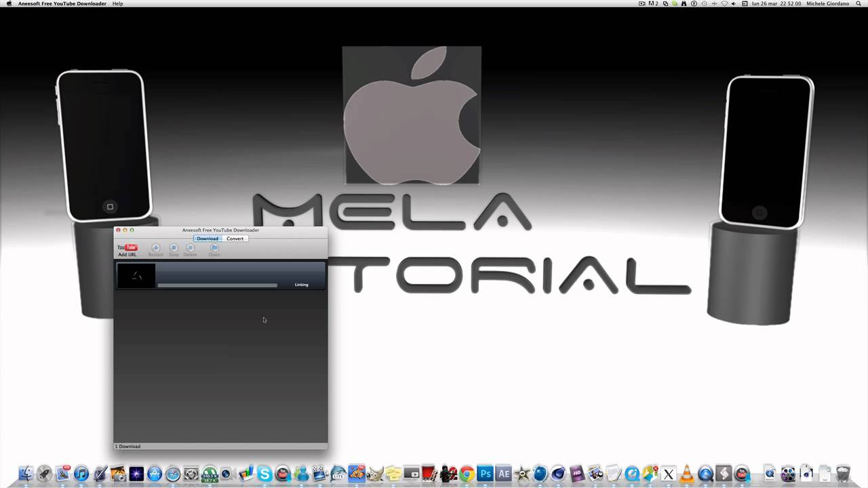This screenshot has height=488, width=868.
Task: Open Cinema 4D from the Dock
Action: (x=558, y=473)
